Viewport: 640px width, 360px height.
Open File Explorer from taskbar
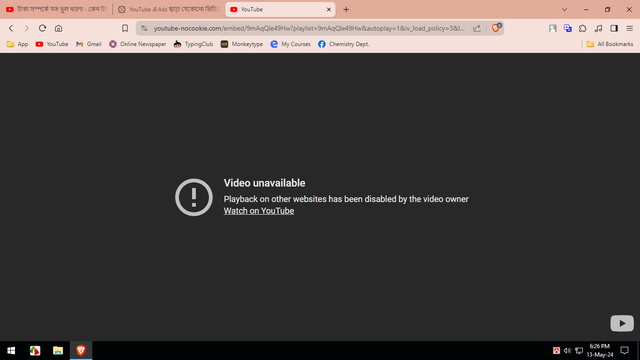pos(58,351)
